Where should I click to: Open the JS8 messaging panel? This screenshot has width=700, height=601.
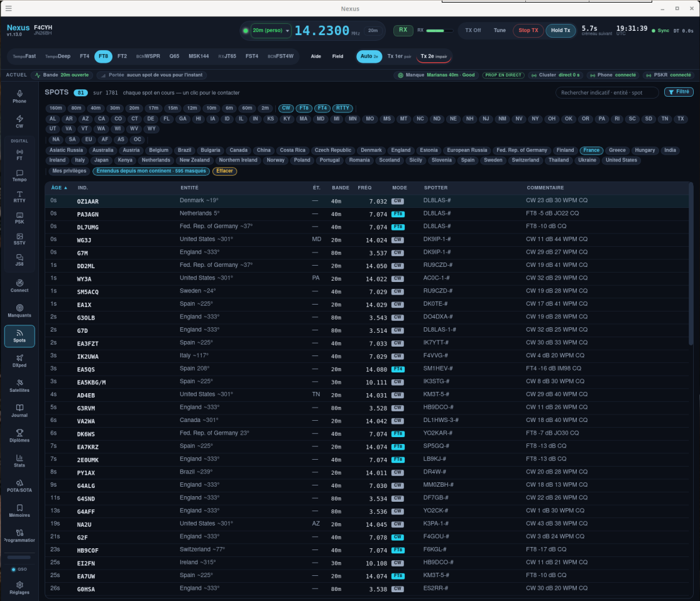click(19, 259)
